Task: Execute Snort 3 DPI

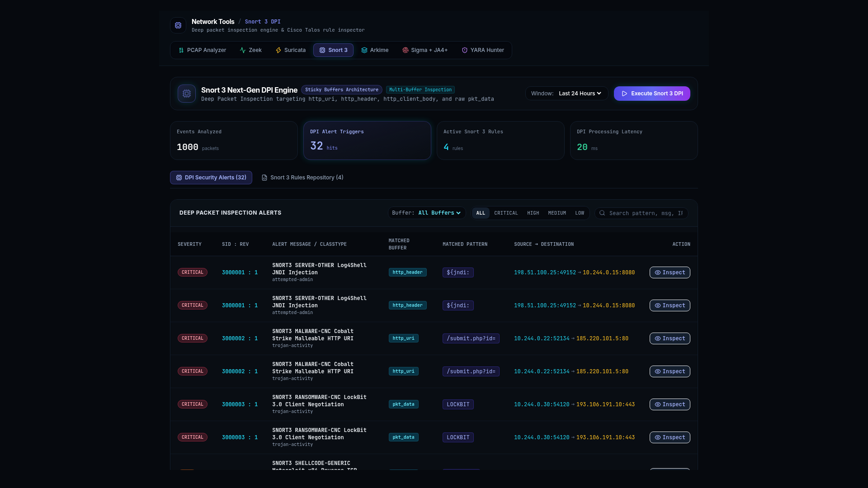Action: tap(652, 94)
